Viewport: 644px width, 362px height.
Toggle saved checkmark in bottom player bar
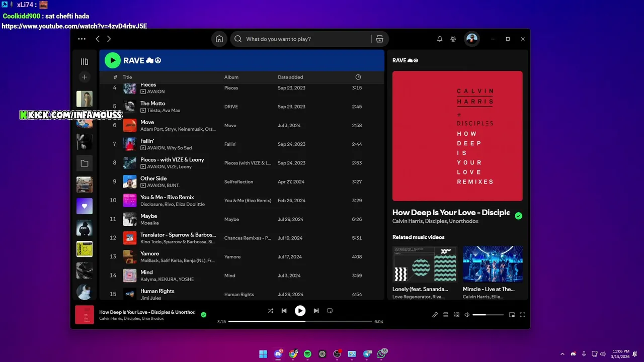(x=204, y=315)
